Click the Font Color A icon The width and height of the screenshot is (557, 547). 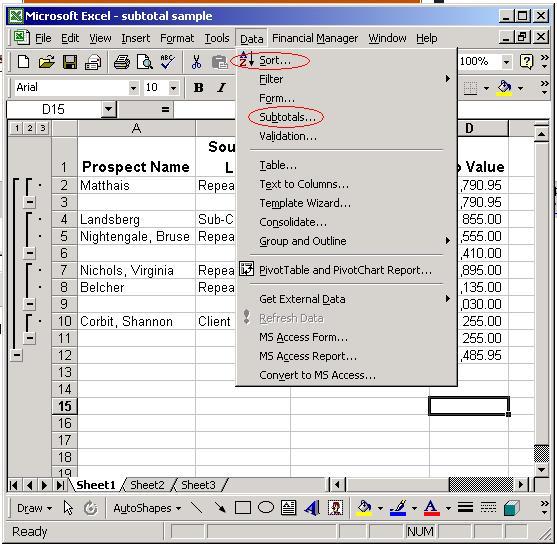click(432, 508)
